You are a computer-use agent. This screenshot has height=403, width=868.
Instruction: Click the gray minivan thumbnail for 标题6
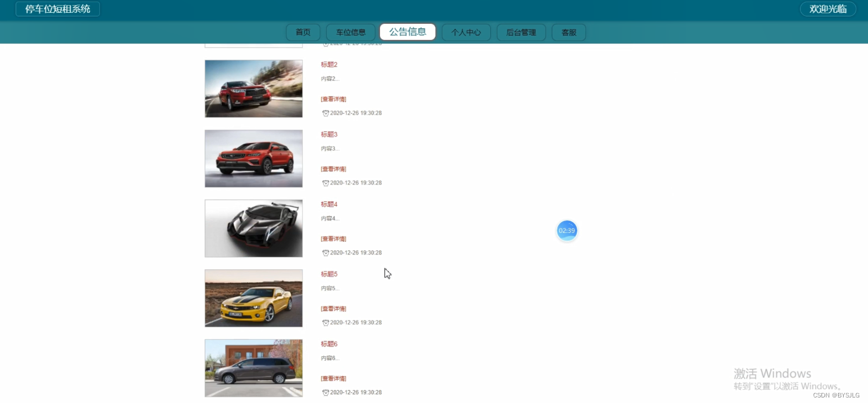[x=254, y=368]
